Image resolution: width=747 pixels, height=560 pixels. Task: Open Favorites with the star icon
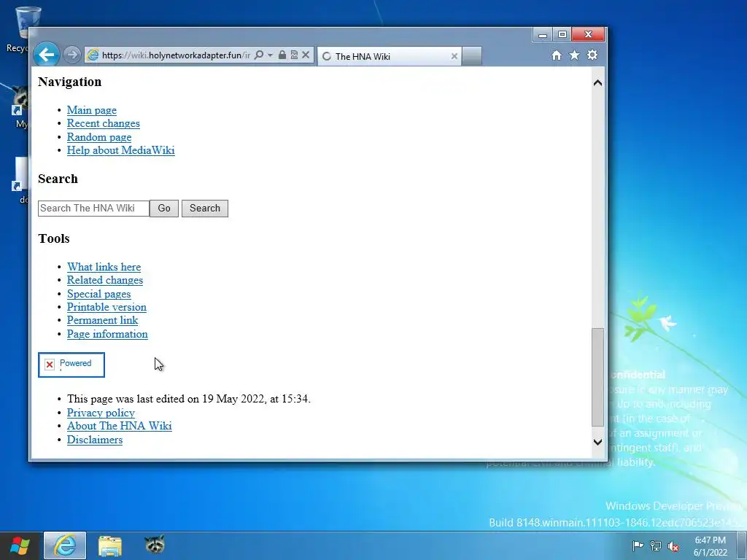tap(575, 55)
